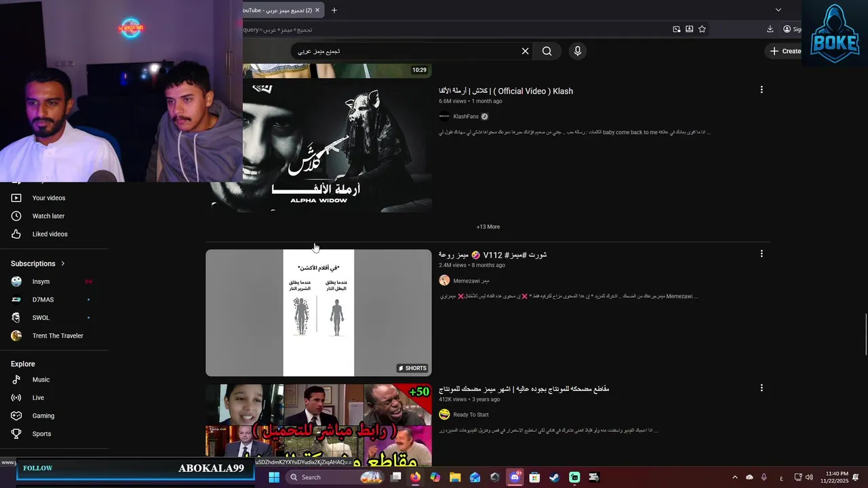Viewport: 868px width, 488px height.
Task: Open the Windows Start menu
Action: (274, 477)
